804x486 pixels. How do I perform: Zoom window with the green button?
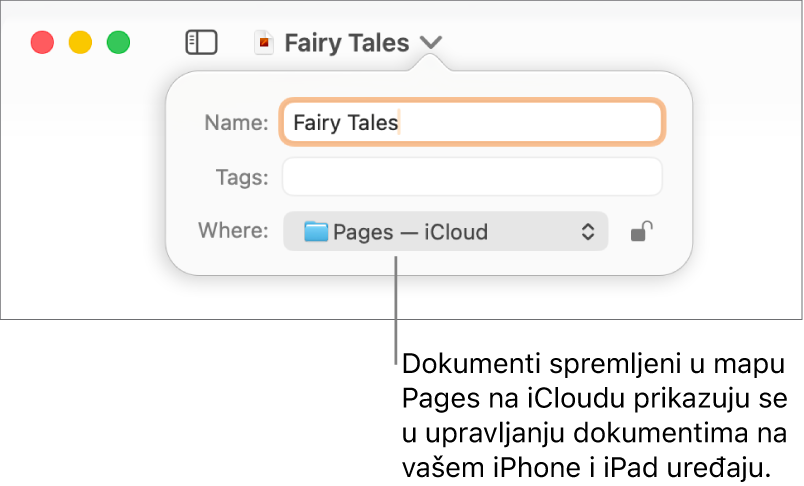pyautogui.click(x=118, y=42)
